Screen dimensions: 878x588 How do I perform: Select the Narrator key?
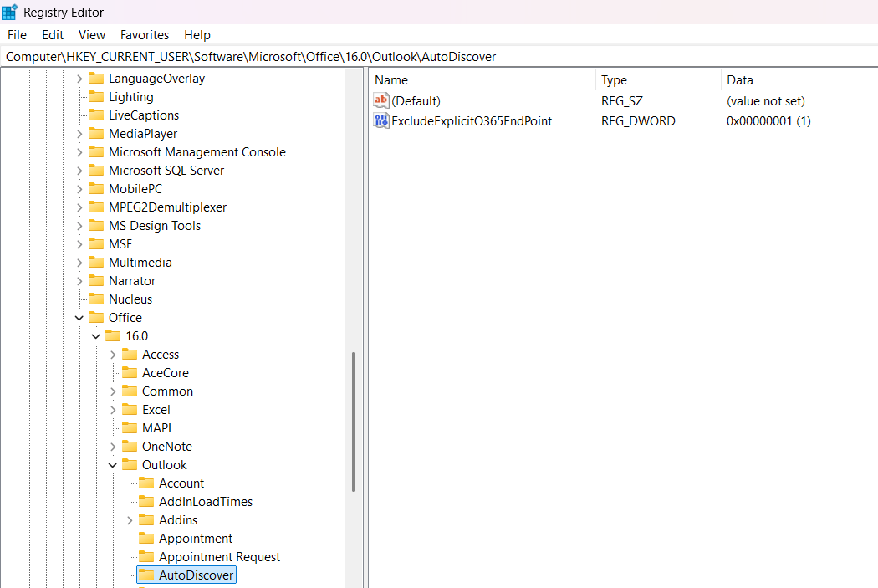[x=132, y=280]
